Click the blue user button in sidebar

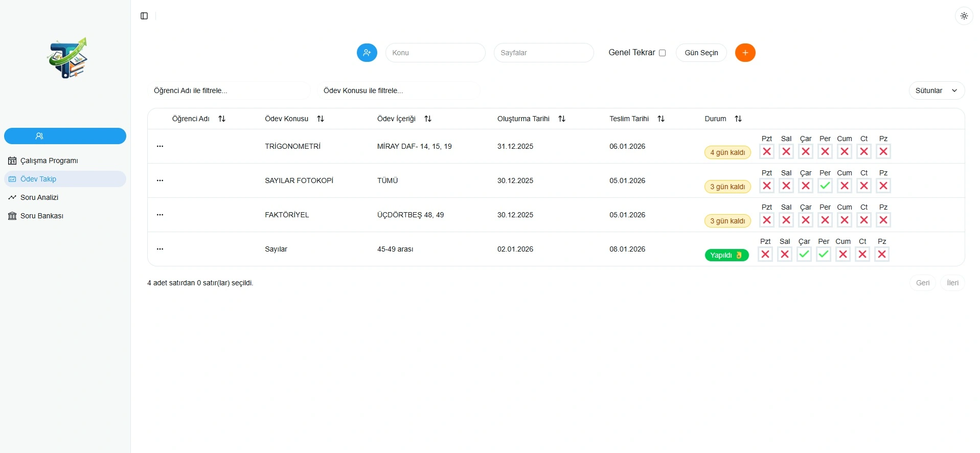65,136
